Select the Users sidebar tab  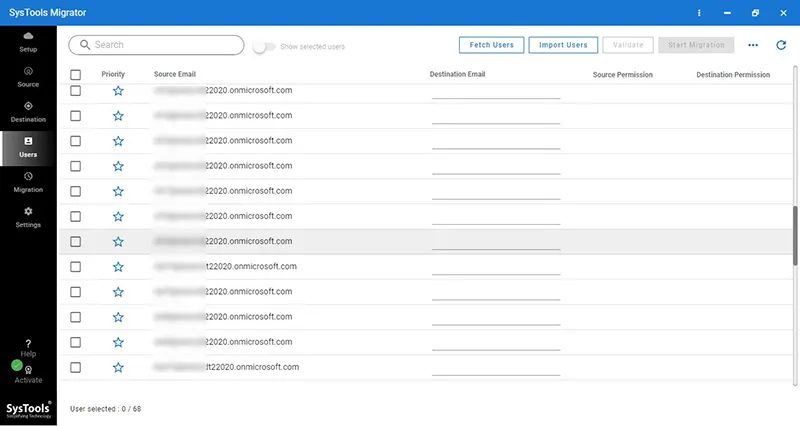tap(28, 147)
